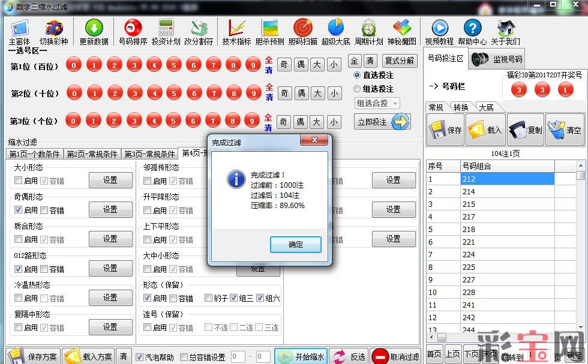This screenshot has width=588, height=364.
Task: Launch the 胆码扫描 target icon
Action: point(303,32)
